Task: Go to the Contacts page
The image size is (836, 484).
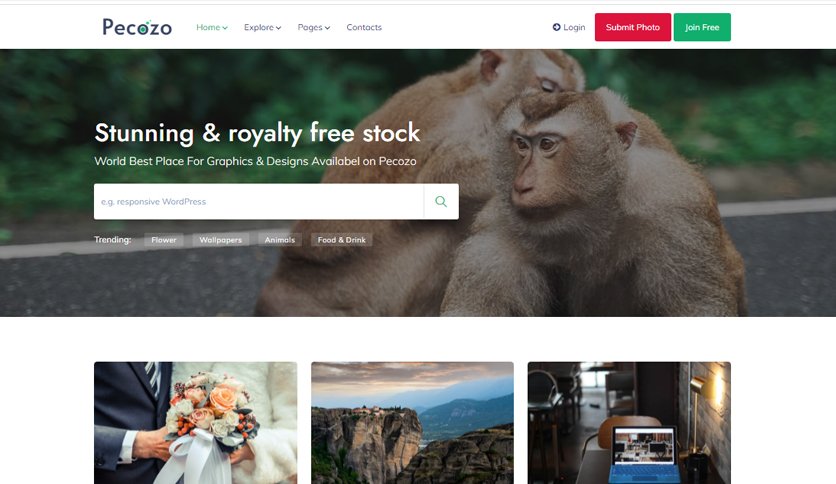Action: click(364, 27)
